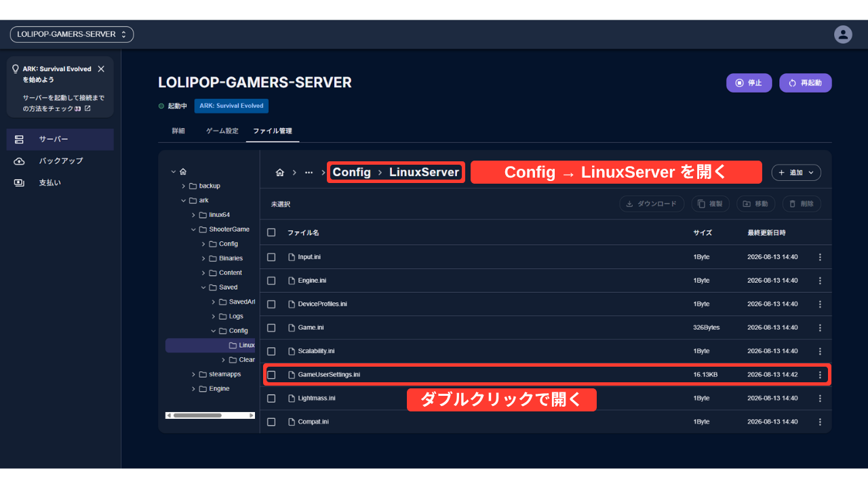Image resolution: width=868 pixels, height=488 pixels.
Task: Switch to the ゲーム設定 tab
Action: tap(222, 131)
